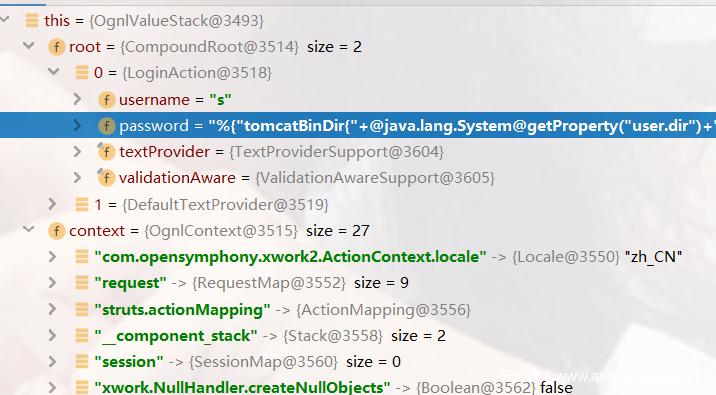
Task: Click the field icon next to username
Action: [106, 100]
